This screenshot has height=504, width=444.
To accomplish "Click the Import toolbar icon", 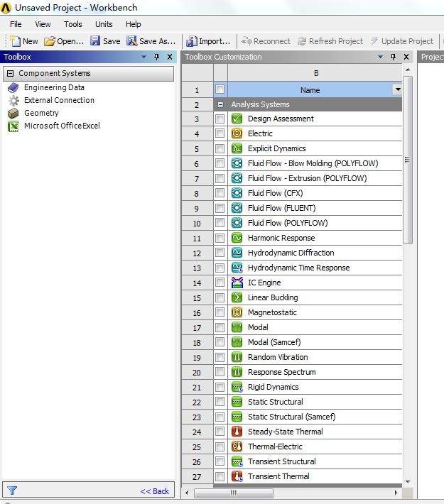I will point(192,41).
